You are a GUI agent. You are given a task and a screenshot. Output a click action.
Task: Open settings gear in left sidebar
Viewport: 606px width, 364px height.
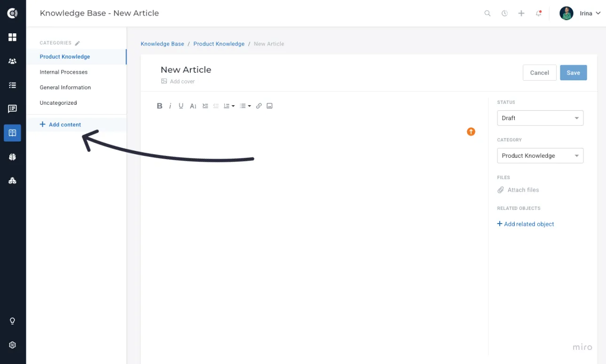tap(13, 345)
